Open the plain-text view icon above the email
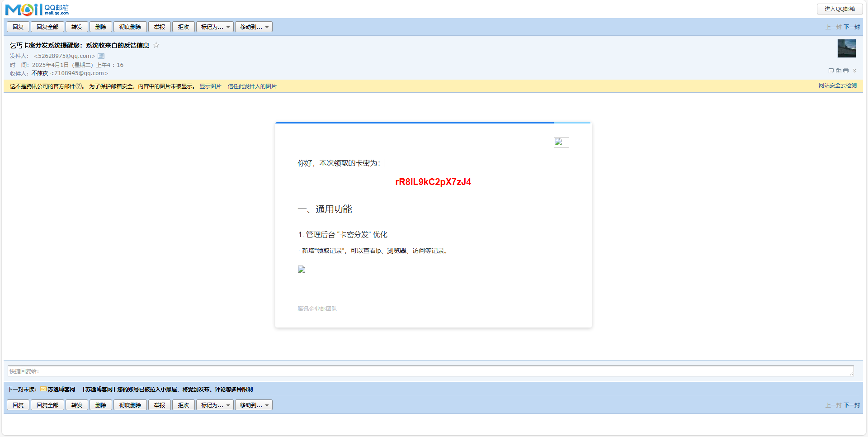Image resolution: width=868 pixels, height=437 pixels. (831, 71)
